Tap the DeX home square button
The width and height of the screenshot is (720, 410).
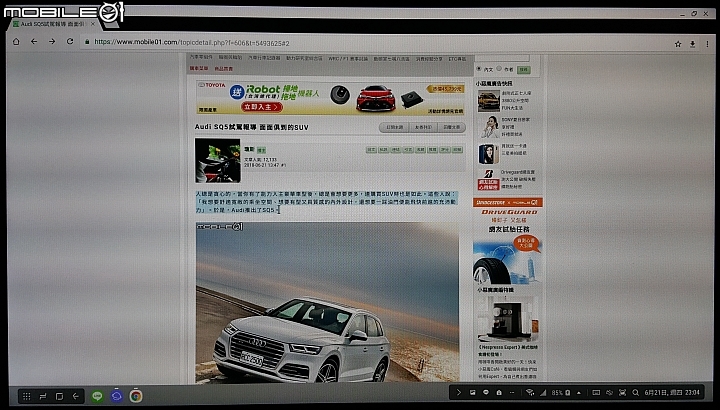click(59, 396)
